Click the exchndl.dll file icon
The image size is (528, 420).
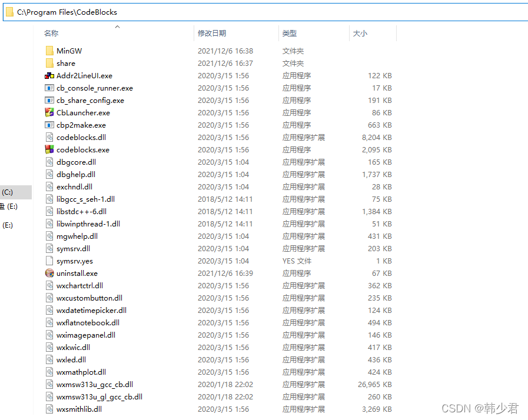49,187
